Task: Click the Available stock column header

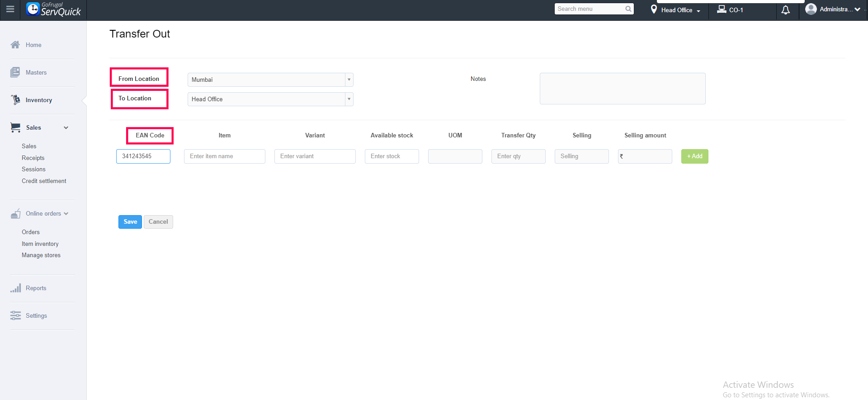Action: 392,135
